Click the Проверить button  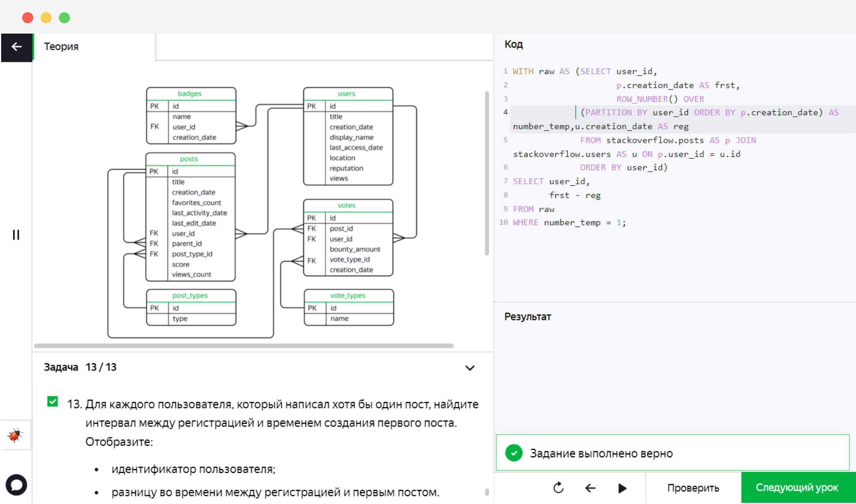point(693,488)
